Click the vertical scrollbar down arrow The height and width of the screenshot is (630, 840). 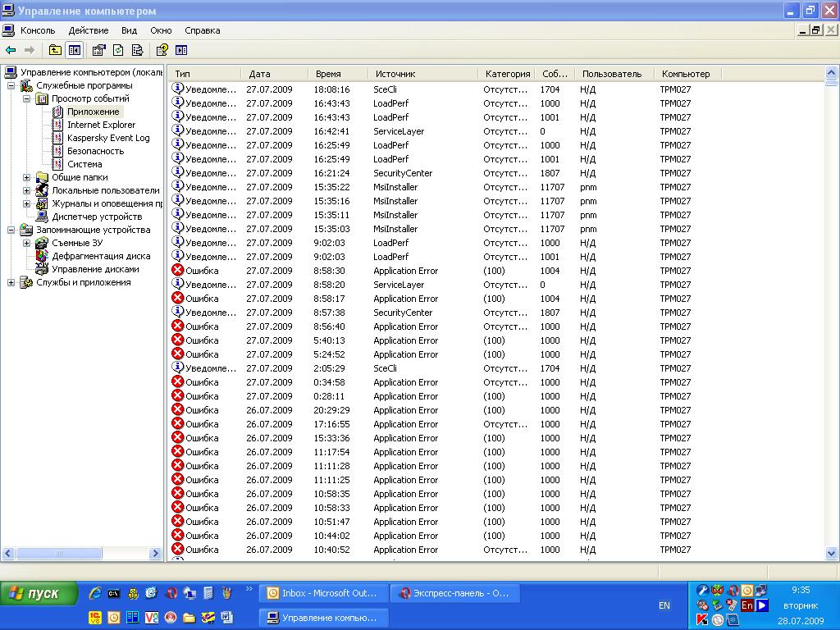point(832,554)
